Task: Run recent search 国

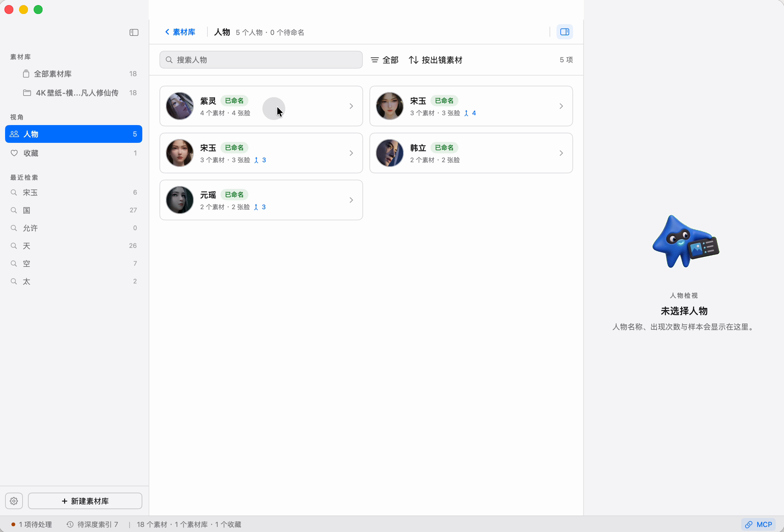Action: pyautogui.click(x=74, y=210)
